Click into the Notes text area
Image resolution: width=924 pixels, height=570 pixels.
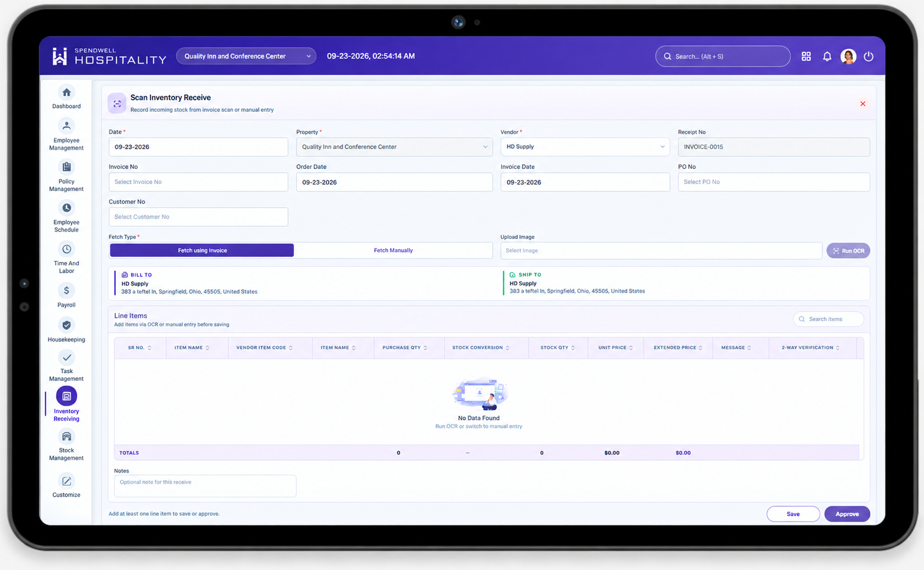(x=205, y=486)
